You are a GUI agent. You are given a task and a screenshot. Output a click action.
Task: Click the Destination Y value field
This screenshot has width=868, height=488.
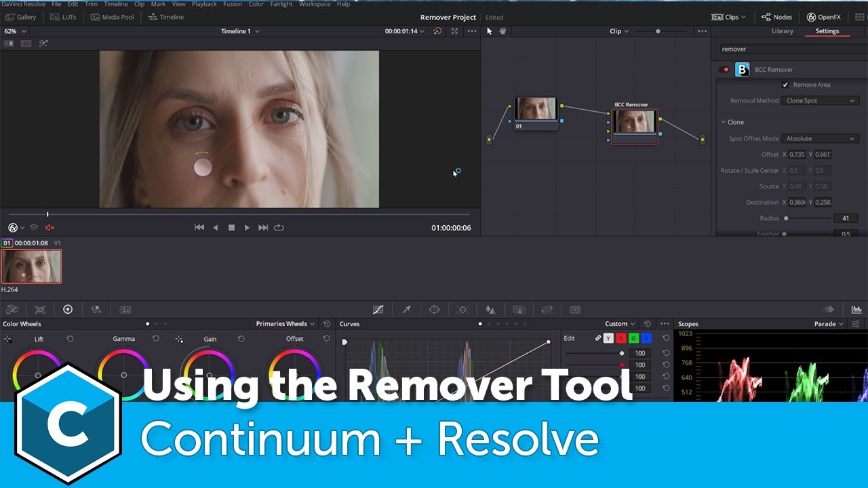pyautogui.click(x=823, y=202)
